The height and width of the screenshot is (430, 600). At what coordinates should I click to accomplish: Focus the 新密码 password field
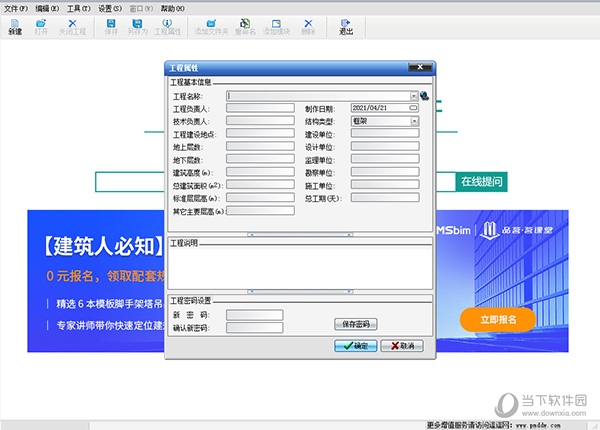[255, 314]
